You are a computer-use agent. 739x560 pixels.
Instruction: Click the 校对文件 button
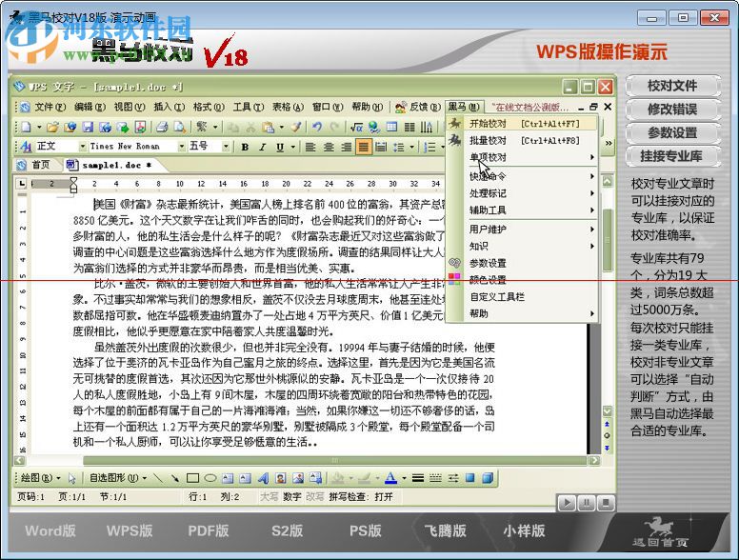672,87
